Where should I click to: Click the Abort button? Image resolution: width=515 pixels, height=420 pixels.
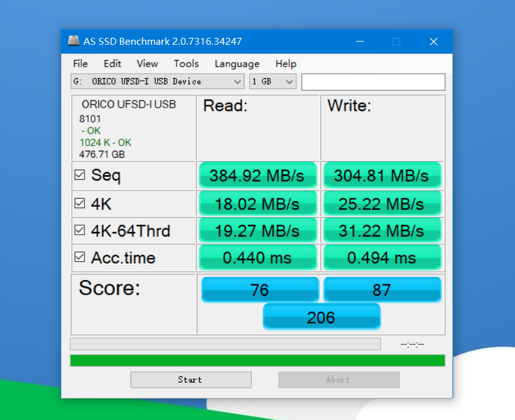coord(339,380)
